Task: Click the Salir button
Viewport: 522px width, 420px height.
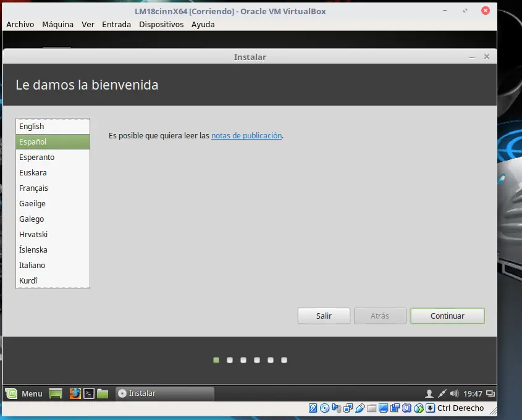Action: pyautogui.click(x=324, y=316)
